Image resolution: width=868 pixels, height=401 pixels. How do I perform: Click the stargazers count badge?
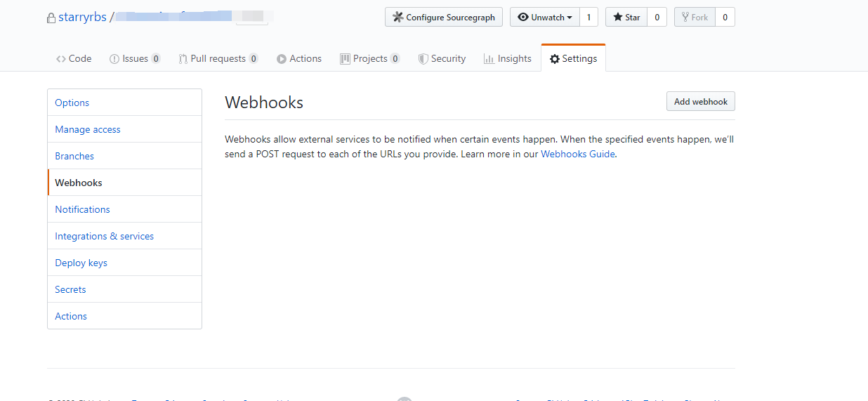click(657, 18)
